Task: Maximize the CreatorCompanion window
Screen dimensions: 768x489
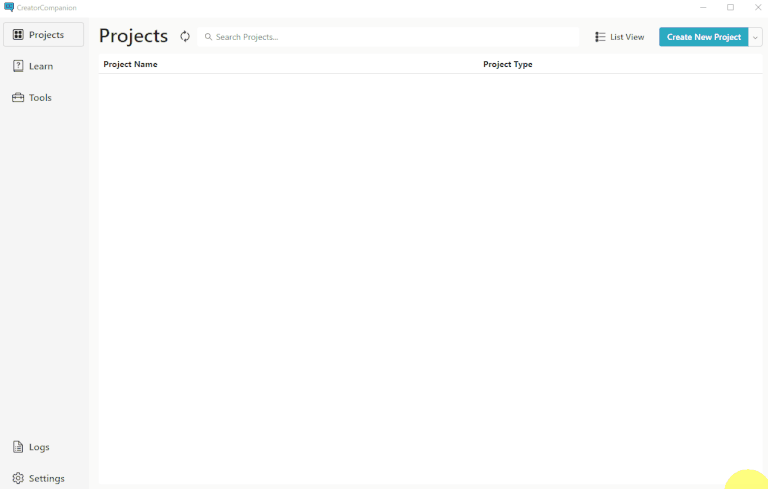Action: click(730, 7)
